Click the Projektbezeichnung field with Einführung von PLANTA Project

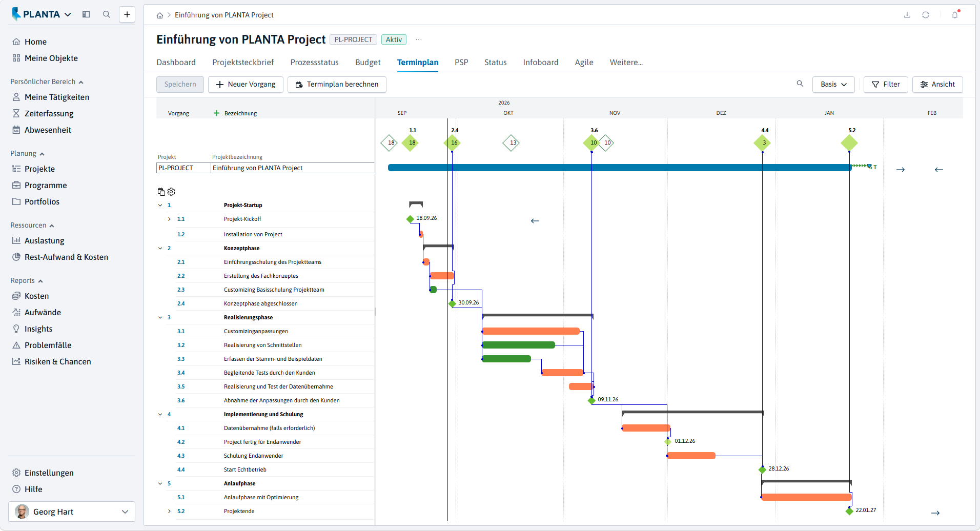point(292,168)
